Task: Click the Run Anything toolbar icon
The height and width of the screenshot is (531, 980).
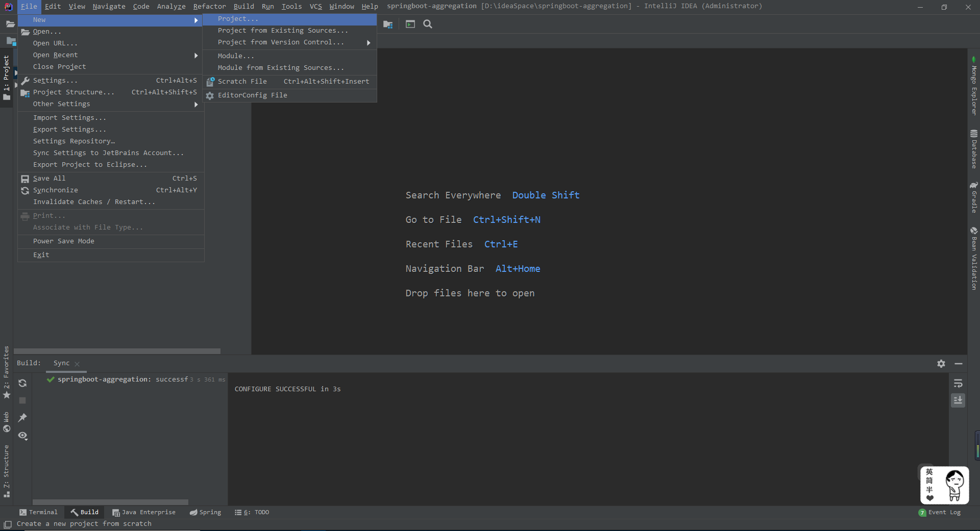Action: click(410, 24)
